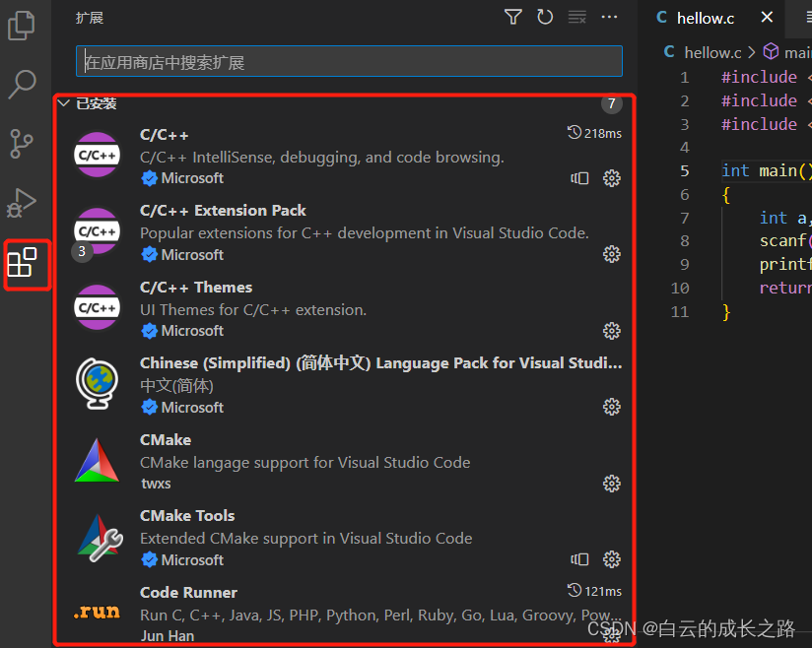
Task: Open the Explorer view in activity bar
Action: tap(22, 25)
